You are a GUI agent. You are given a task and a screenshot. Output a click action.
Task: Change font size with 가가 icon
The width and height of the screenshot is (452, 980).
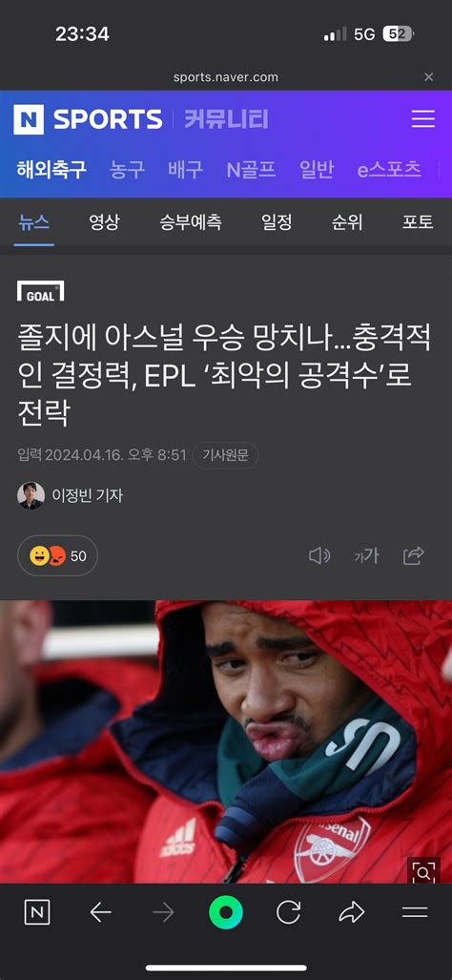point(366,555)
